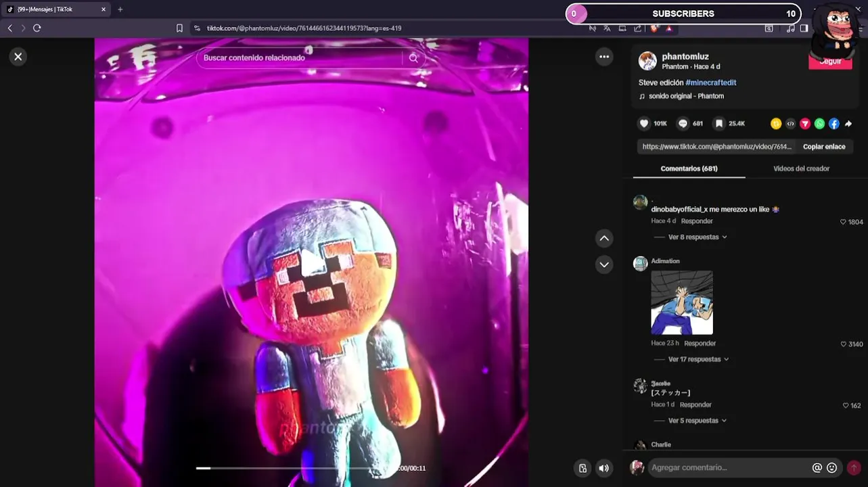Send to friends via red arrow icon
This screenshot has height=487, width=868.
tap(805, 124)
